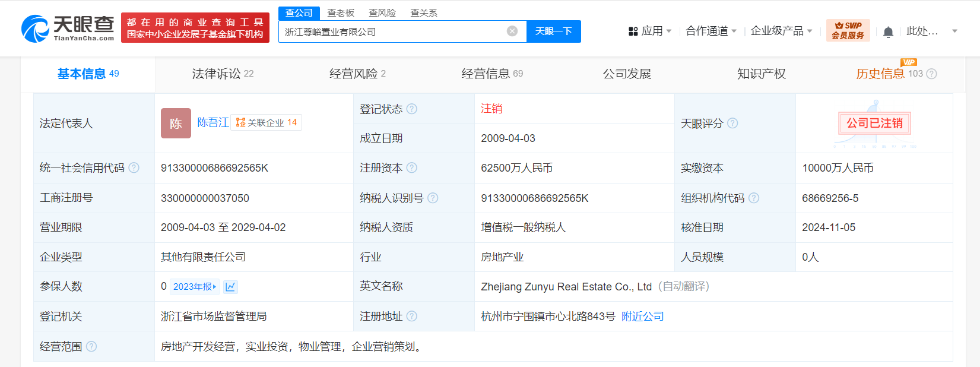
Task: Click the 公司已注销 score stamp
Action: [874, 123]
